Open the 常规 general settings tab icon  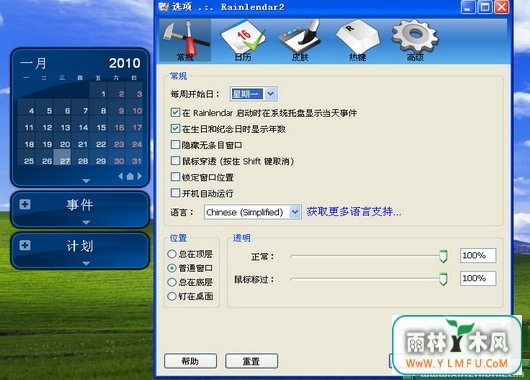185,41
